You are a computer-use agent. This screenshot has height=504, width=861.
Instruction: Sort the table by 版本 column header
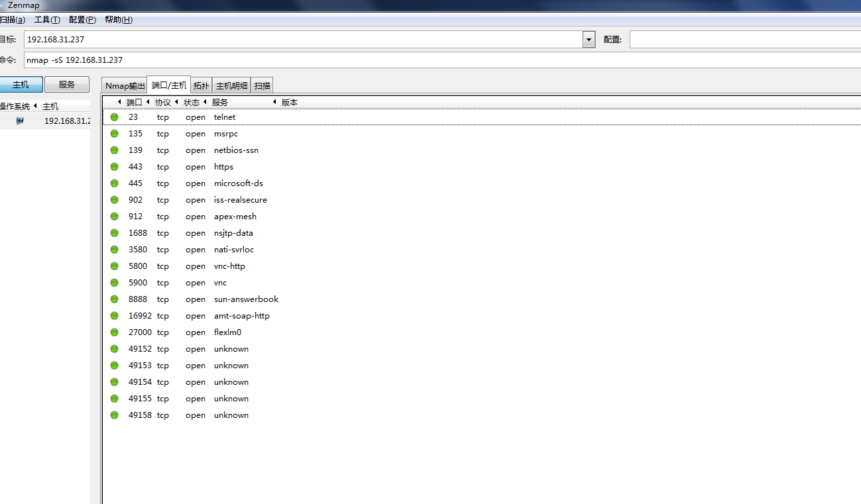click(290, 103)
